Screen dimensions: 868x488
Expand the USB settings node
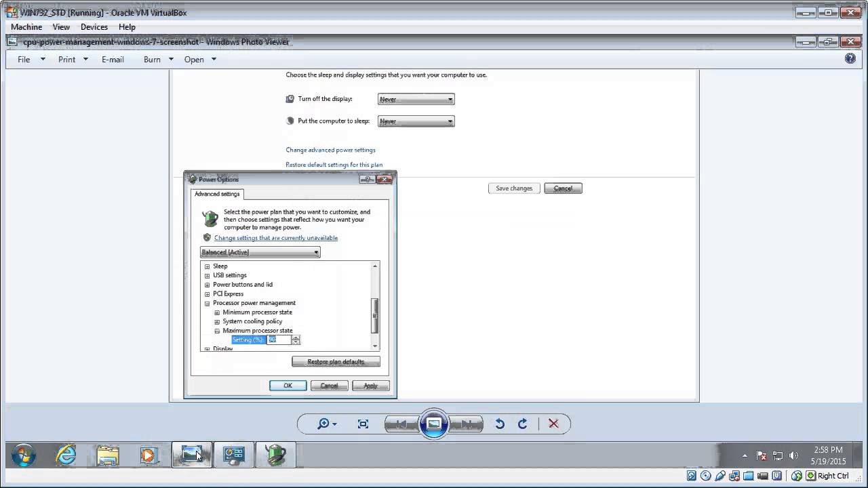(208, 276)
